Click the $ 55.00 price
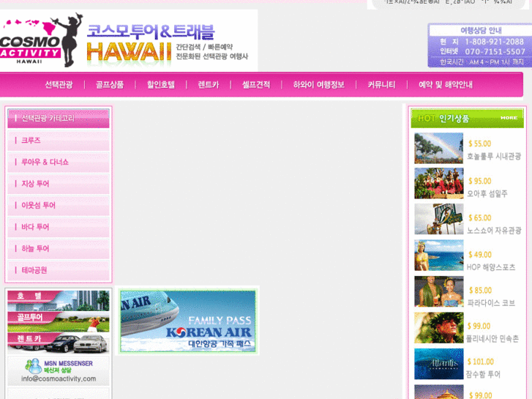Viewport: 532px width, 399px height. click(x=480, y=143)
